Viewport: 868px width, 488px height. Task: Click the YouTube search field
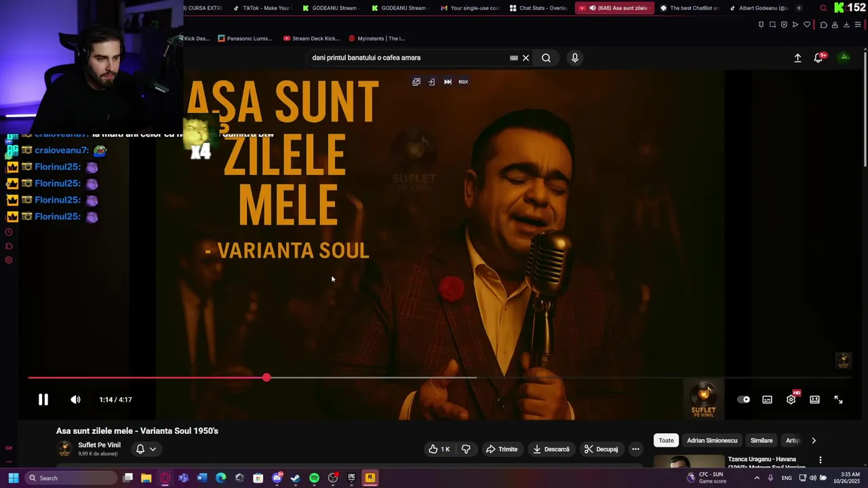click(407, 58)
